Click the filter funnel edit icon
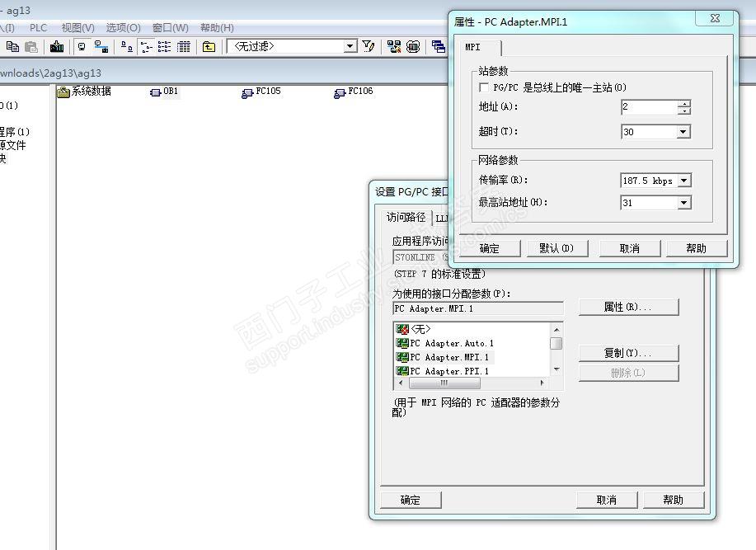 pyautogui.click(x=369, y=47)
